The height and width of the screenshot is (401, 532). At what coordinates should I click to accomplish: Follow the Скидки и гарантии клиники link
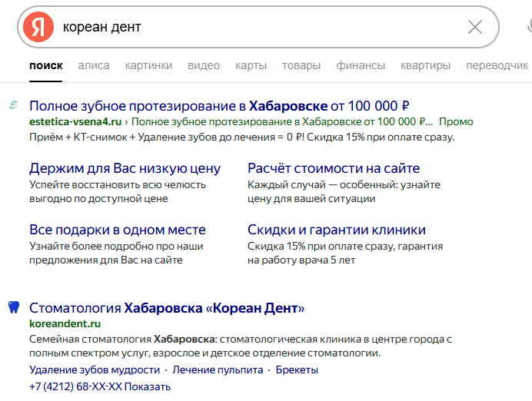336,230
